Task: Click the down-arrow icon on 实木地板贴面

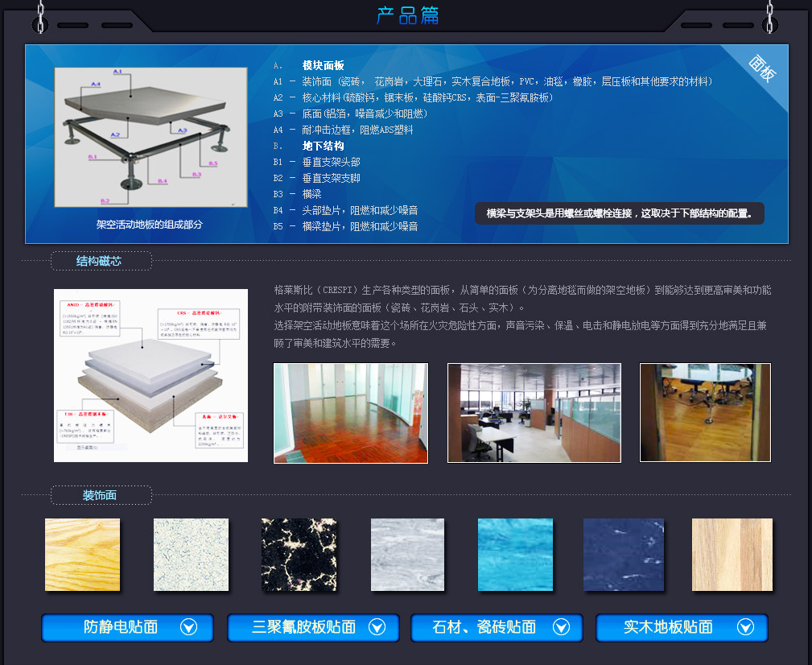Action: (745, 627)
